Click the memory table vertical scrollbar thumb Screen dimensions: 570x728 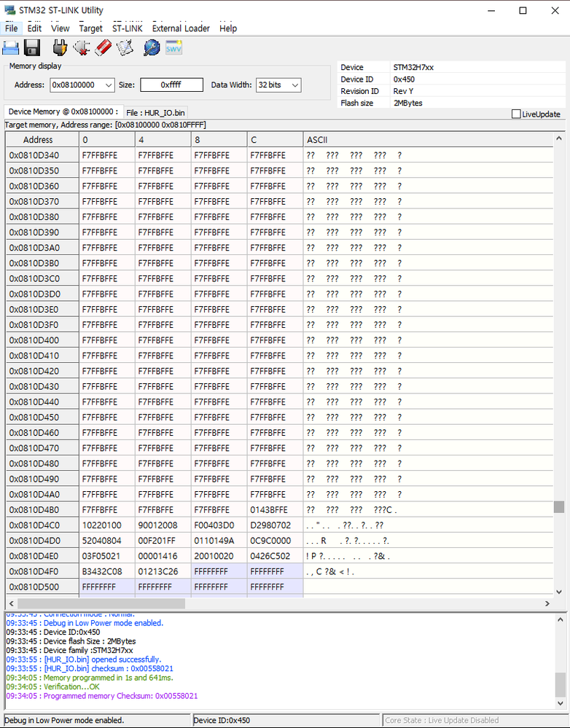[x=559, y=507]
